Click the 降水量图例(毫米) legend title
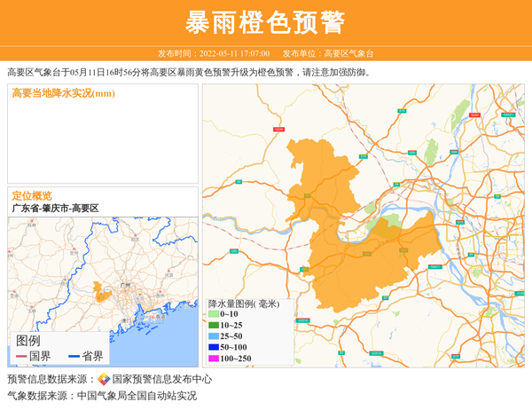 (244, 304)
